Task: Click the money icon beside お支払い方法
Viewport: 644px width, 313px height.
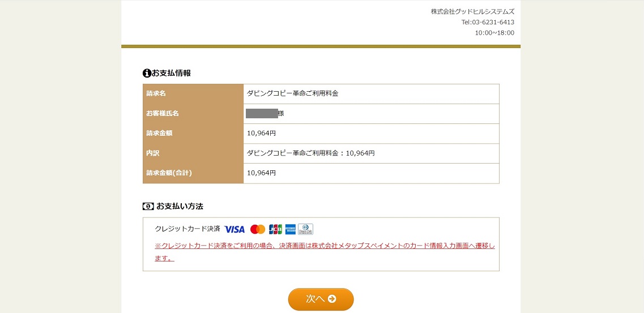Action: tap(148, 207)
